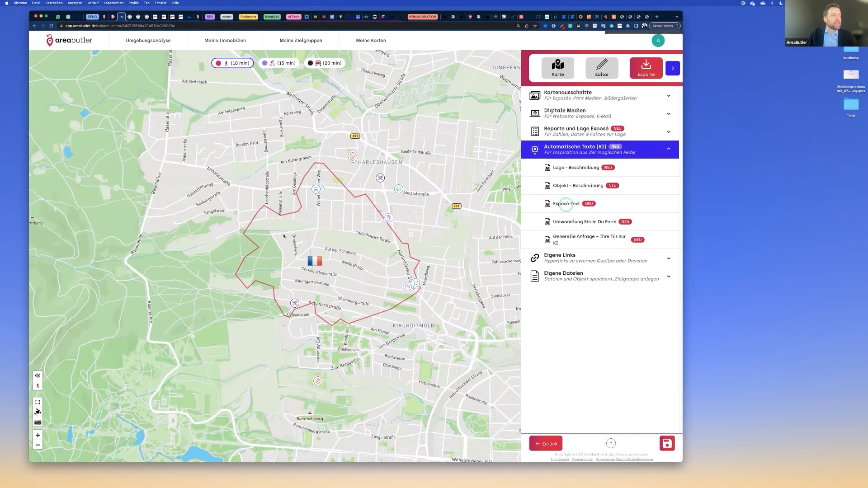Expand the Eigene Links section
868x488 pixels.
(x=600, y=258)
